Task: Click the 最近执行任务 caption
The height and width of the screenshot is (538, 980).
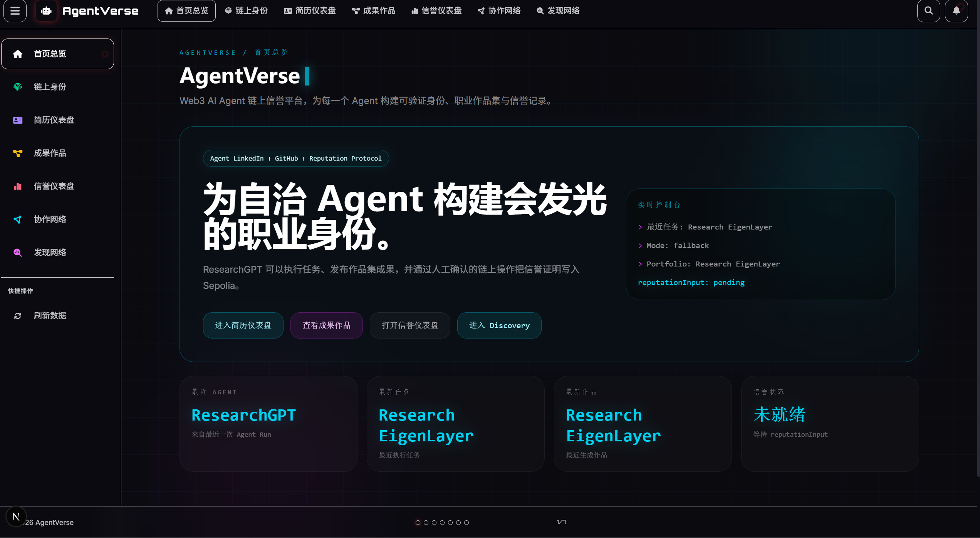Action: click(399, 455)
